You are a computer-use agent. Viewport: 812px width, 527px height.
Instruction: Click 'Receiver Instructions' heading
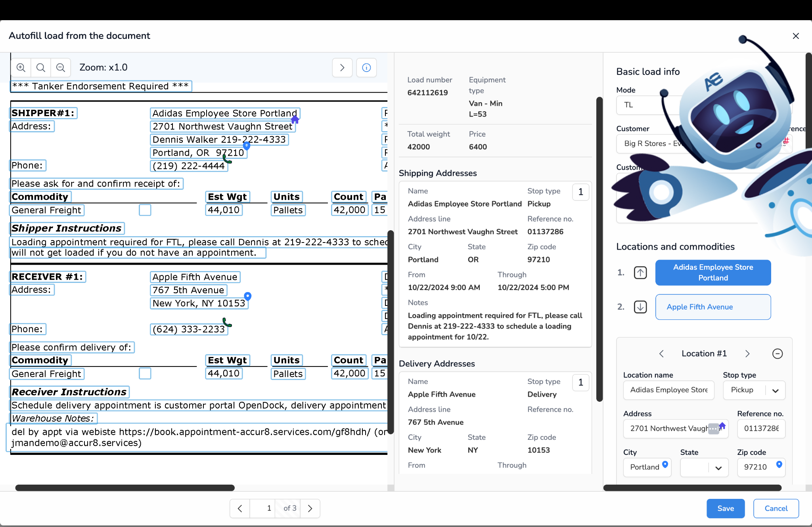click(x=69, y=392)
